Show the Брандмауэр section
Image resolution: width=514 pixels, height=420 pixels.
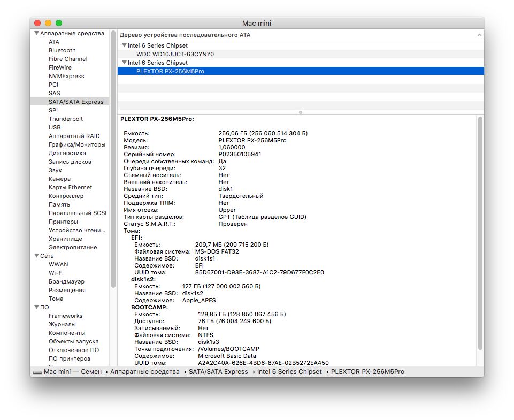click(x=66, y=281)
